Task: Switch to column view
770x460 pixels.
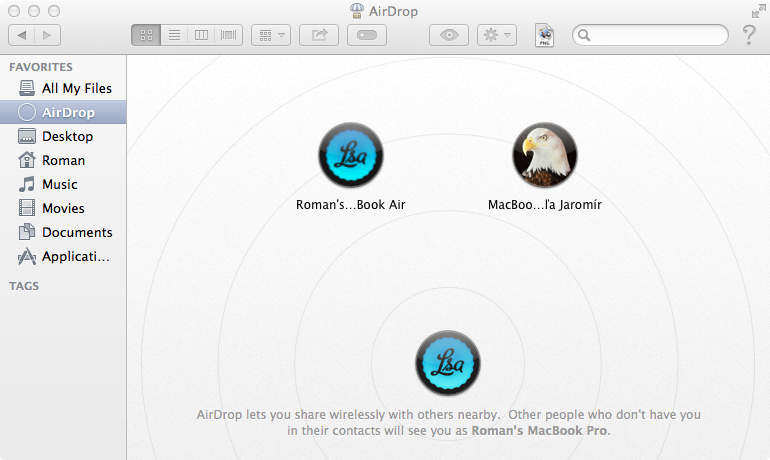Action: coord(201,35)
